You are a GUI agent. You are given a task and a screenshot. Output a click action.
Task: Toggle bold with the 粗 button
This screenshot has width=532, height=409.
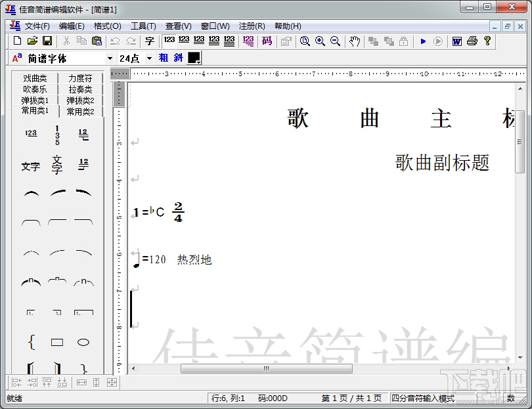tap(164, 58)
